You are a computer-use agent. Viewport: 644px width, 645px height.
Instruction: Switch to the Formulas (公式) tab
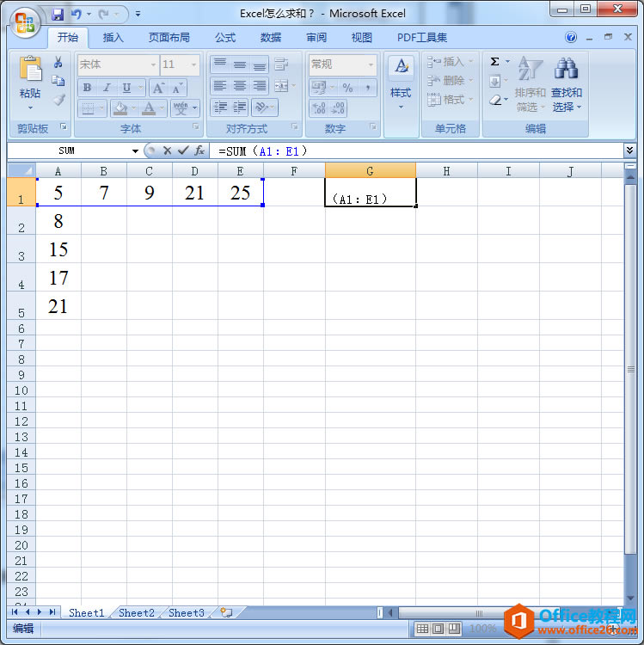tap(225, 38)
